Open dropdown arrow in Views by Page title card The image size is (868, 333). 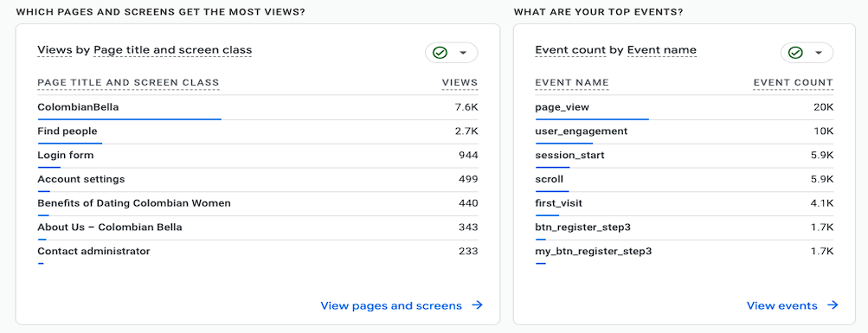click(463, 53)
